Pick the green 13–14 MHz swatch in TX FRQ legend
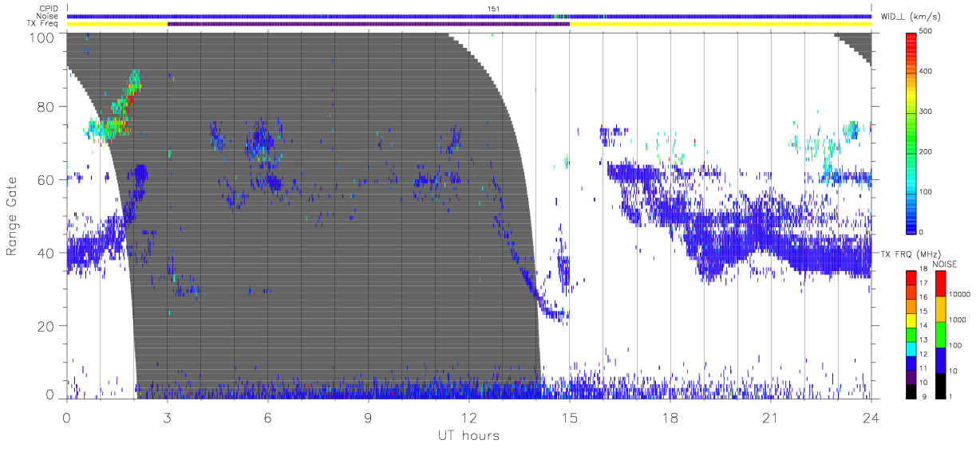 tap(912, 333)
